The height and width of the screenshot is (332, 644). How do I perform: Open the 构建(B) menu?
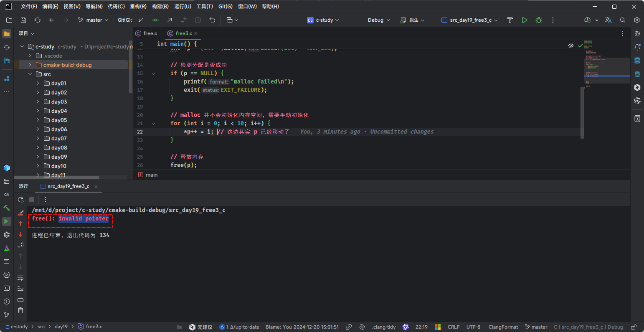160,7
